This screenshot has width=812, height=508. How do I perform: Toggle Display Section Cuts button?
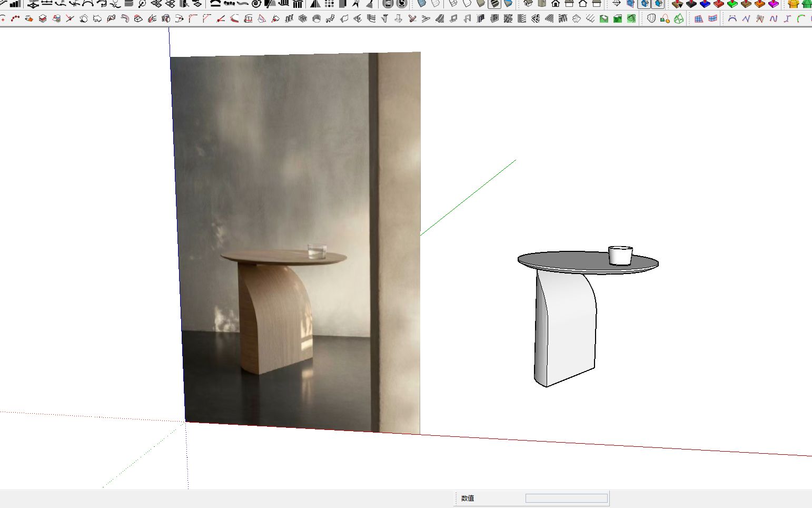(x=644, y=4)
